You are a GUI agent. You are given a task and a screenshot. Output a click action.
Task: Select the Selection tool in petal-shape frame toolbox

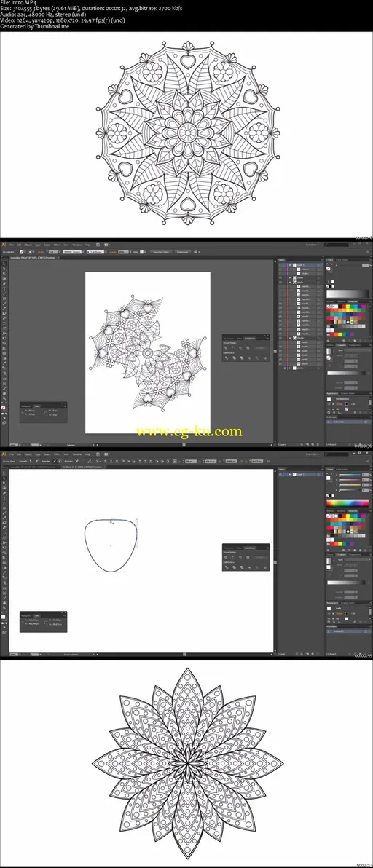4,473
